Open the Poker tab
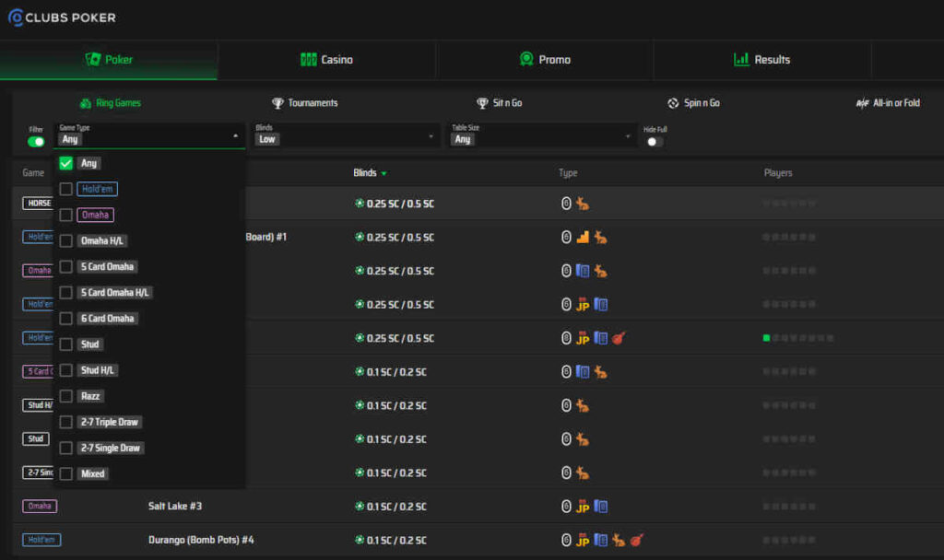 [x=109, y=60]
